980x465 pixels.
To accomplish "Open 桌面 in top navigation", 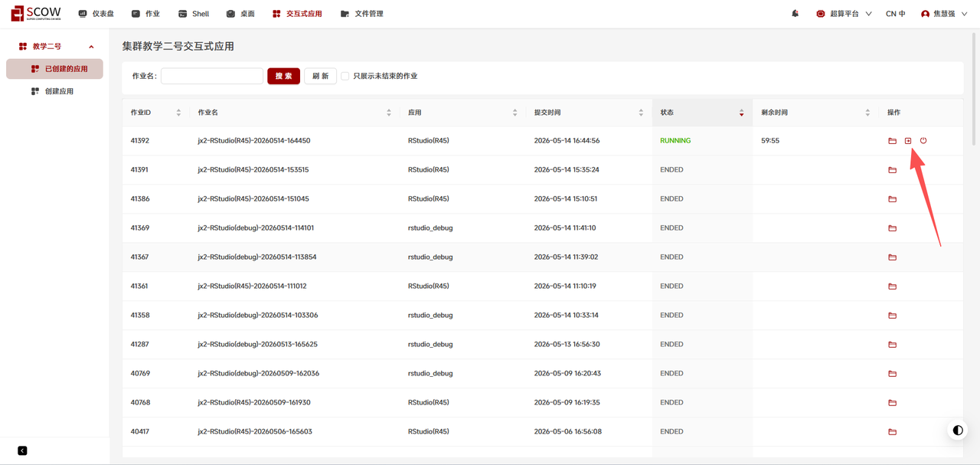I will pos(240,14).
